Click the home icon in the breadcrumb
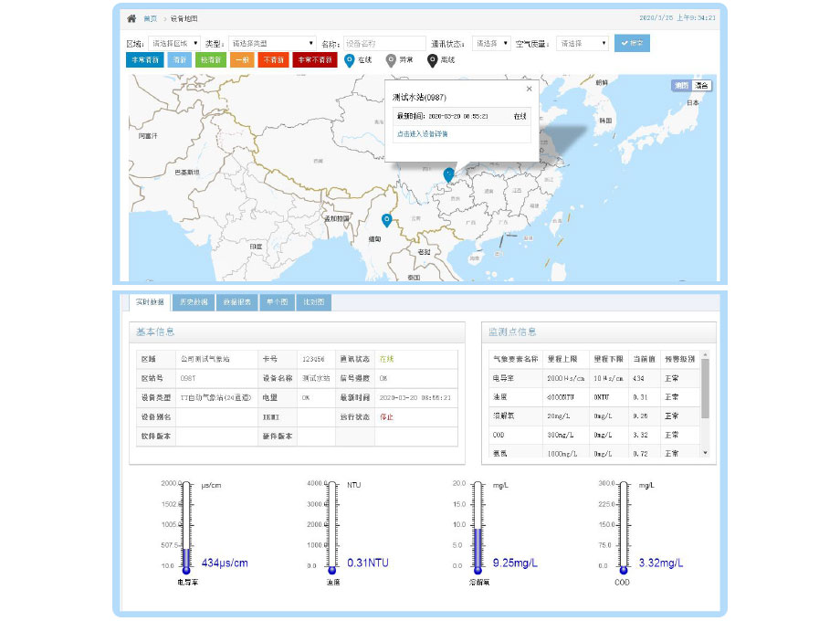840x621 pixels. click(131, 18)
